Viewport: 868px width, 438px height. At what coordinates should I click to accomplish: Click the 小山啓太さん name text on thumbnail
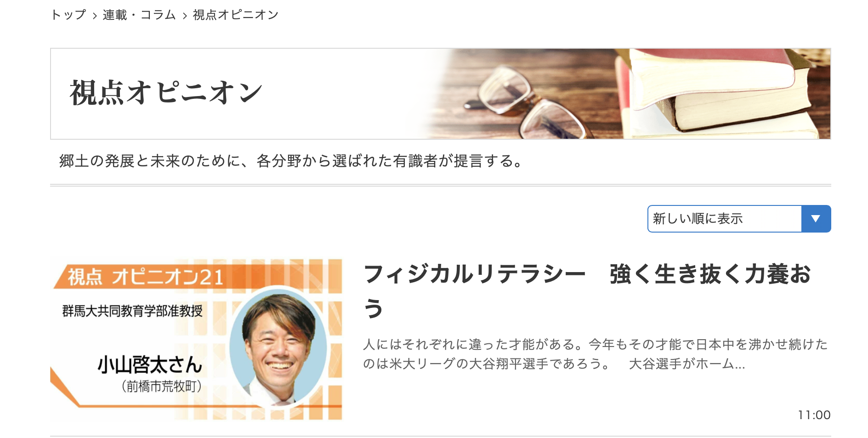[150, 365]
